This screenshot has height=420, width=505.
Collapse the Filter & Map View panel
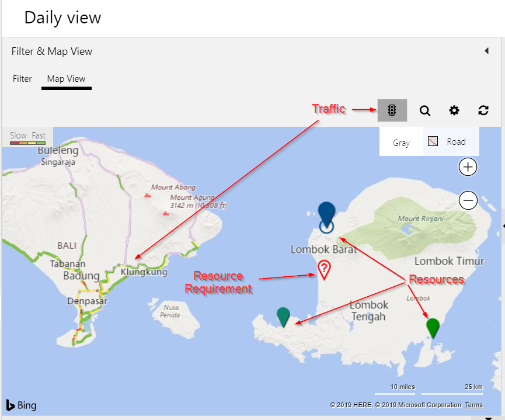tap(487, 51)
